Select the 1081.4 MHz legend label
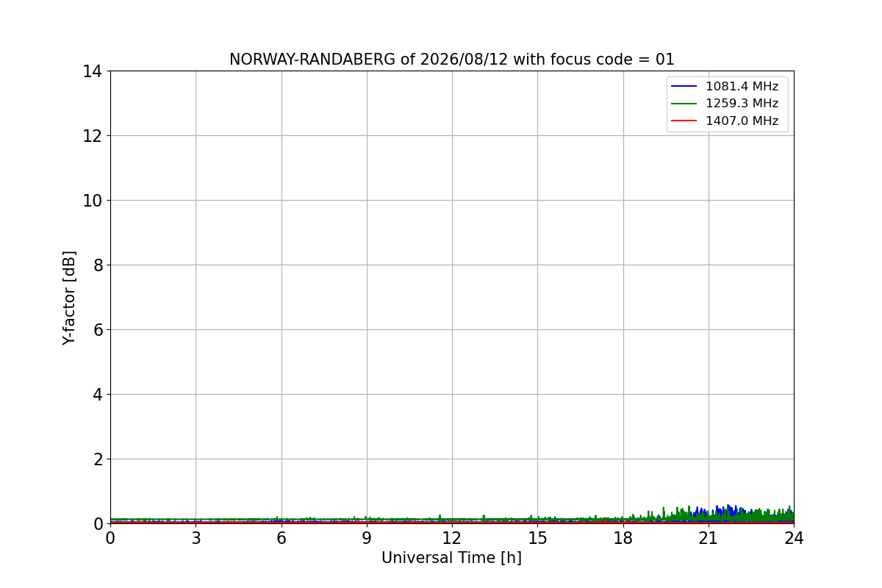This screenshot has width=882, height=588. click(x=742, y=86)
